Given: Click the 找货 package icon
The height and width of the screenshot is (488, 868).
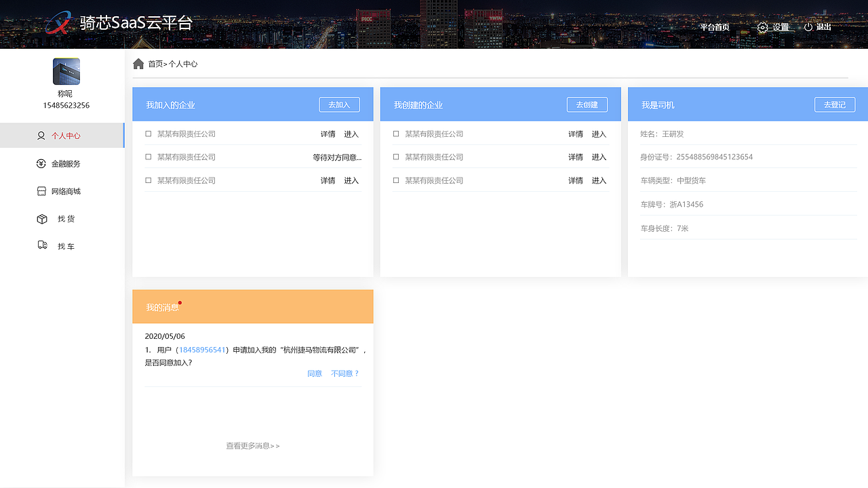Looking at the screenshot, I should pyautogui.click(x=41, y=218).
